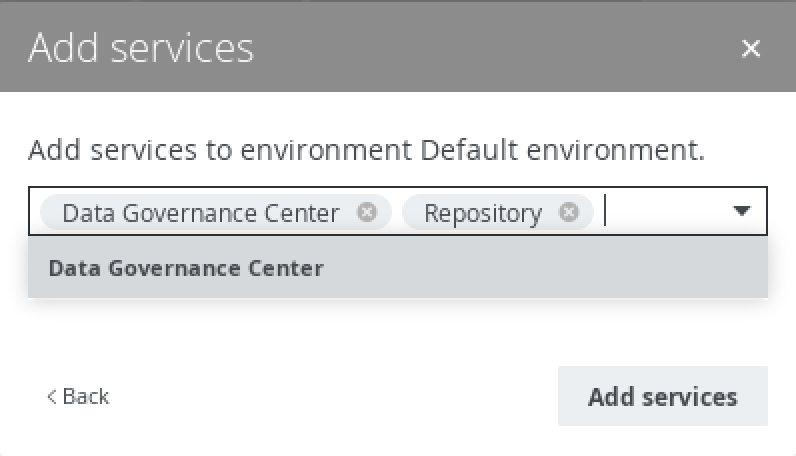Click the Repository chip label
The width and height of the screenshot is (796, 456).
(482, 213)
